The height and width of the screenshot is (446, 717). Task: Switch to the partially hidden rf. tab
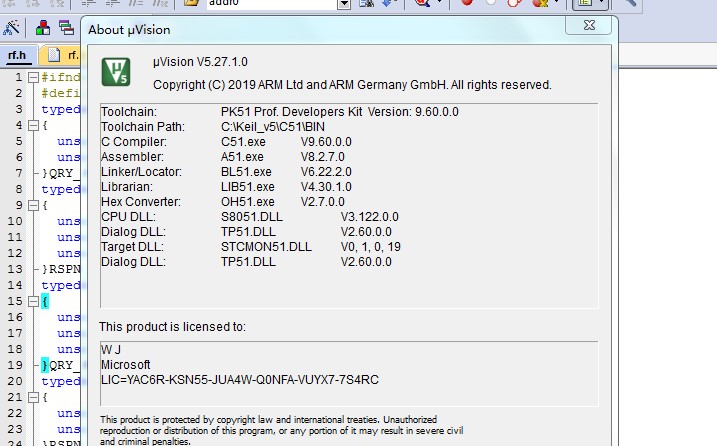pyautogui.click(x=63, y=55)
